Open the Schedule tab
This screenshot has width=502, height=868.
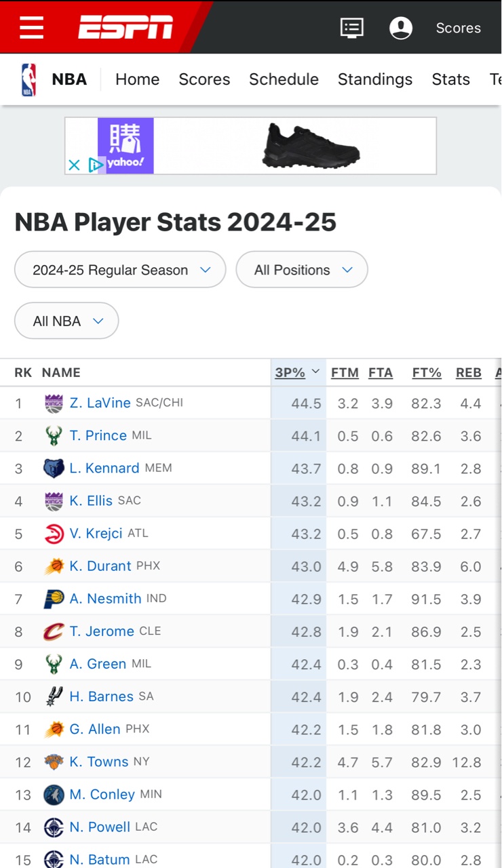[284, 79]
